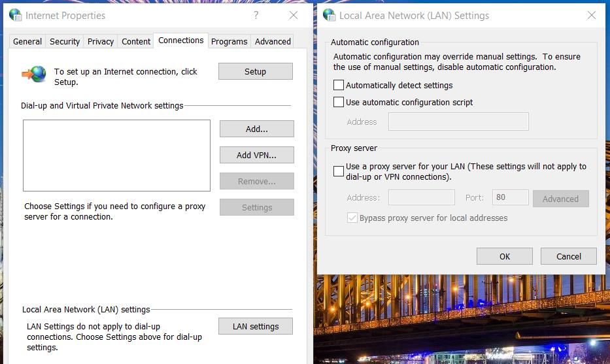Click the configuration script Address field
Screen dimensions: 610x364
pos(458,122)
